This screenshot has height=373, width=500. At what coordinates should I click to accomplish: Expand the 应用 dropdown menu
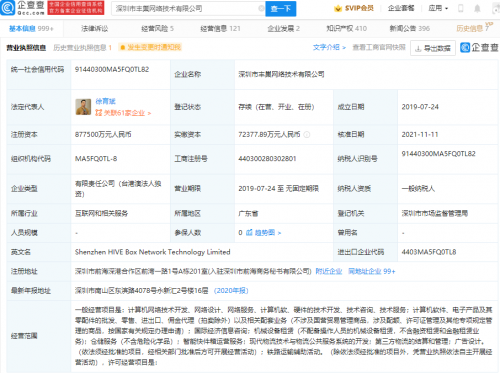(x=438, y=8)
